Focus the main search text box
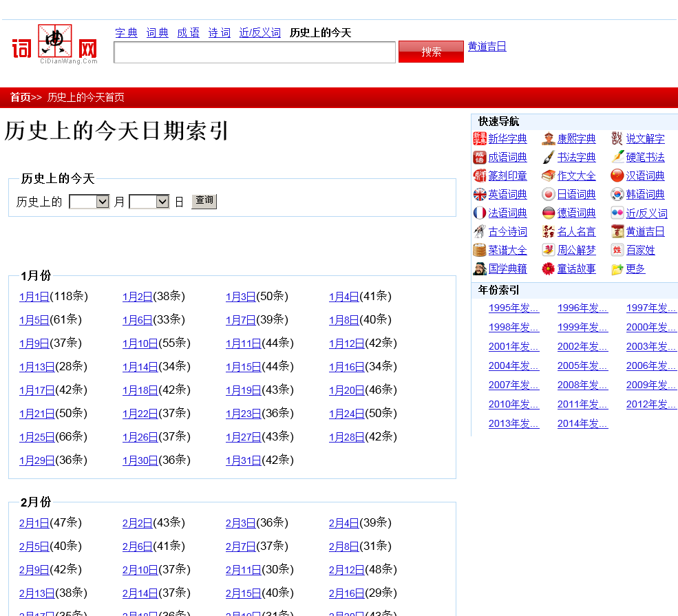678x616 pixels. [x=255, y=52]
